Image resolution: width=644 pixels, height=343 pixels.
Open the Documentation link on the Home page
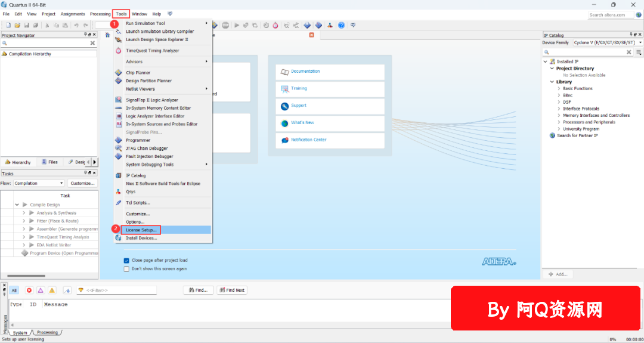pos(305,72)
